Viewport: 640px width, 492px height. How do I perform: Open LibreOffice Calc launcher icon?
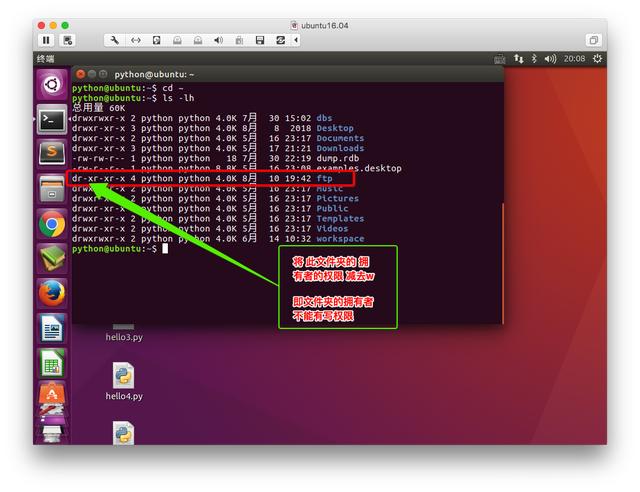[52, 363]
